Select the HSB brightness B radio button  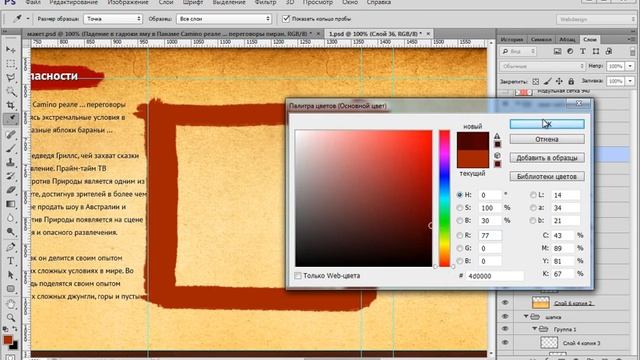click(460, 220)
